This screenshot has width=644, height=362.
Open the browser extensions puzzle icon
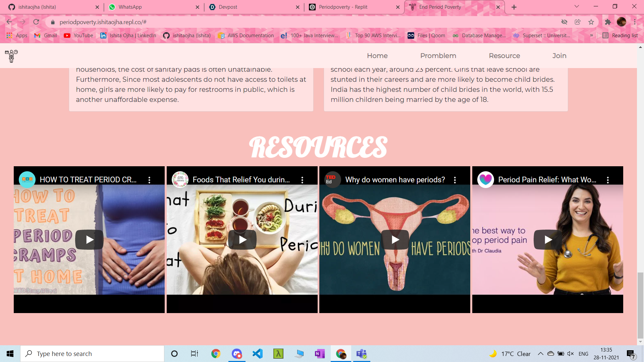click(608, 22)
